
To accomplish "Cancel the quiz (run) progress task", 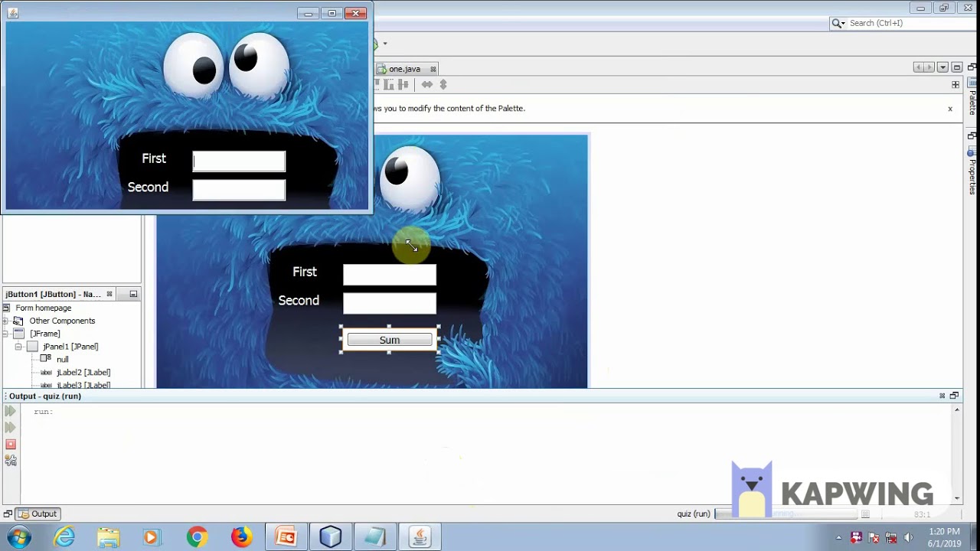I will [865, 514].
